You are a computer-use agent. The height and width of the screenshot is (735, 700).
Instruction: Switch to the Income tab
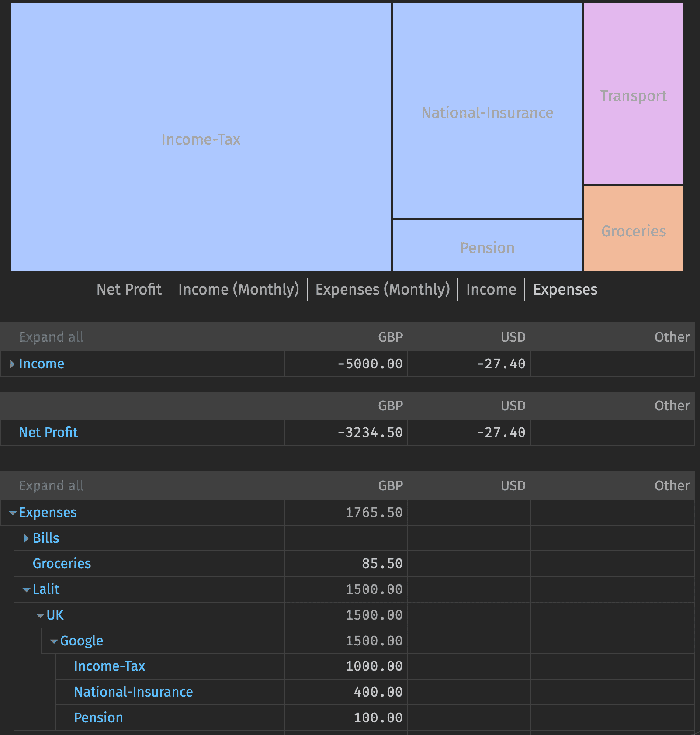coord(491,289)
